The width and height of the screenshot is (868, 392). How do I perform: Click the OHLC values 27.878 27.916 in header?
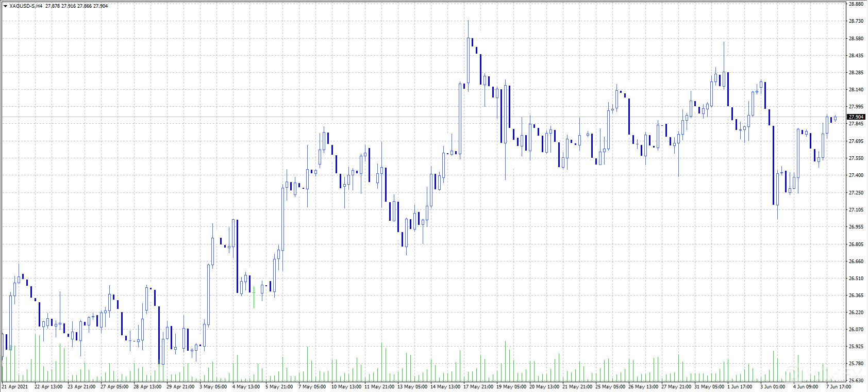point(60,6)
